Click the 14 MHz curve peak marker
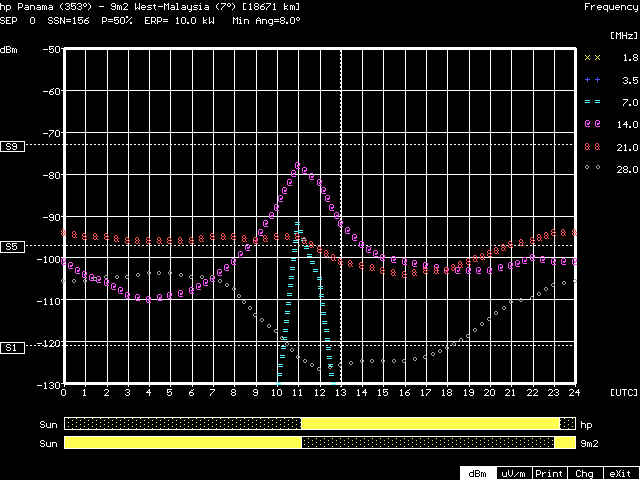Viewport: 640px width, 480px height. coord(298,165)
